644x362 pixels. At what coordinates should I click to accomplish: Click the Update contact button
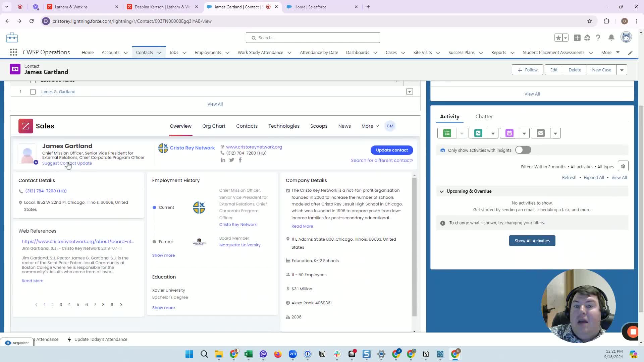click(391, 150)
